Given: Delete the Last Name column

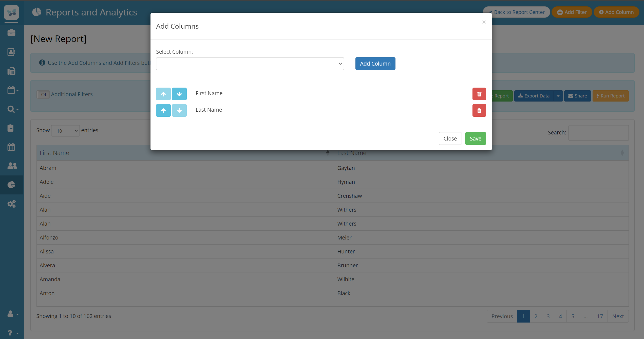Looking at the screenshot, I should click(x=479, y=110).
